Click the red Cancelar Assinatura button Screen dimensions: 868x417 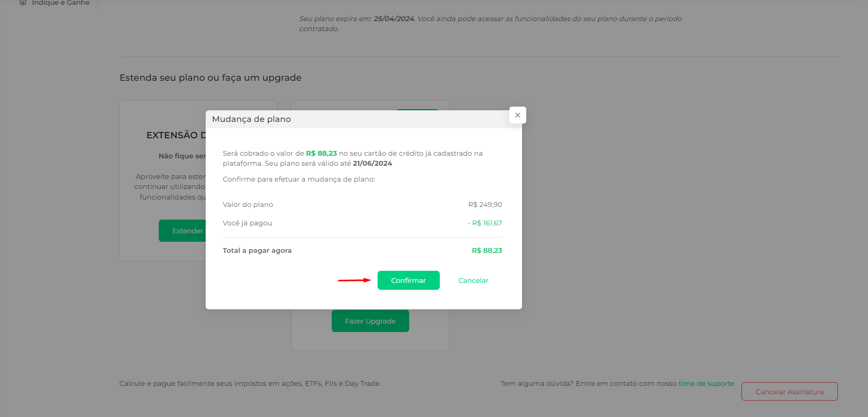coord(789,392)
